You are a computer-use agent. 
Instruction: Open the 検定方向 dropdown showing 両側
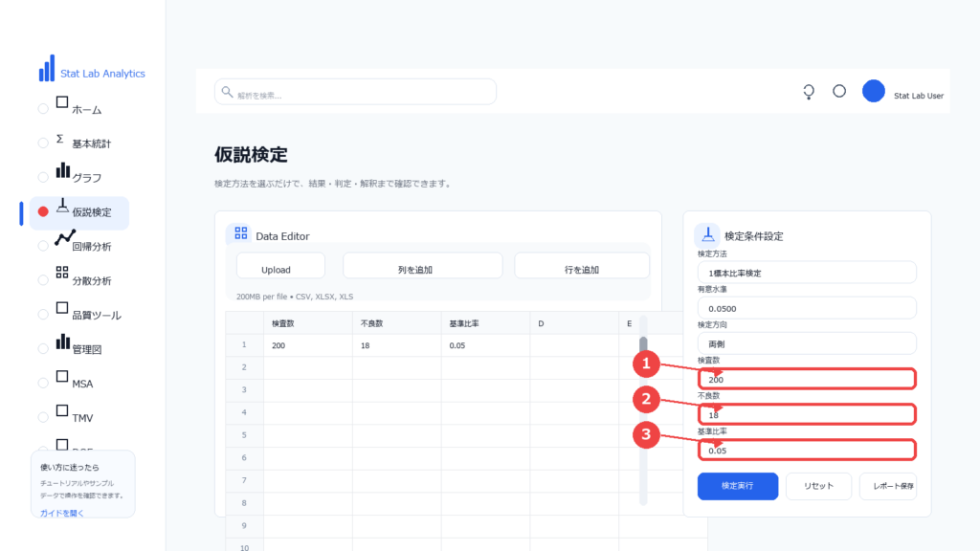coord(807,343)
